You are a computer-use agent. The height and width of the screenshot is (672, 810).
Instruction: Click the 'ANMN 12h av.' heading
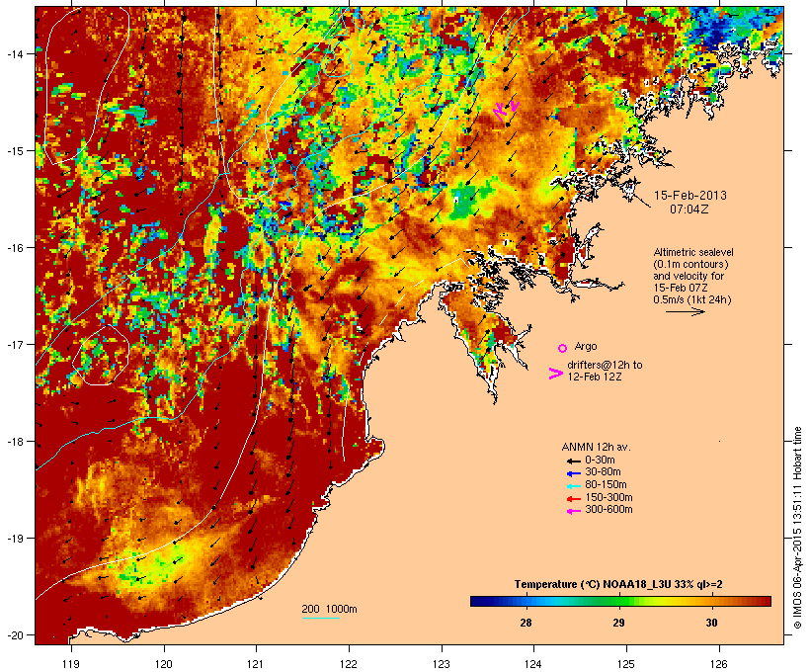tap(596, 447)
